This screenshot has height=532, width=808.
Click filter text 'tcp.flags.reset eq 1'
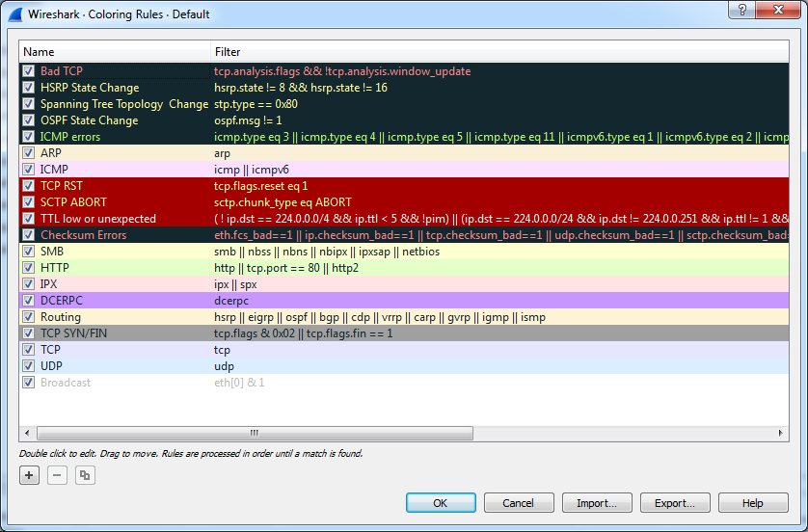coord(260,186)
